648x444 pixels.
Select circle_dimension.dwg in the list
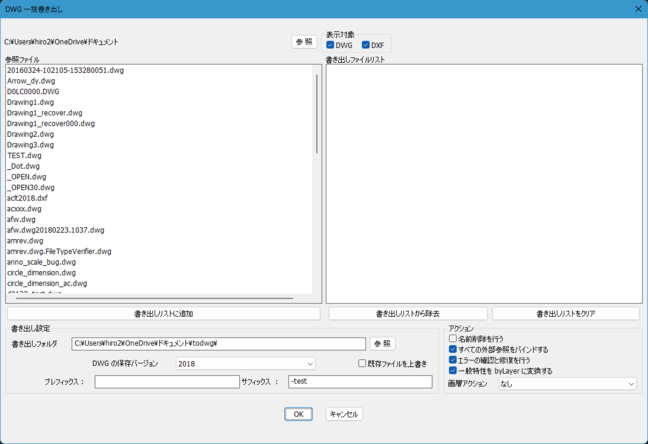pos(42,272)
